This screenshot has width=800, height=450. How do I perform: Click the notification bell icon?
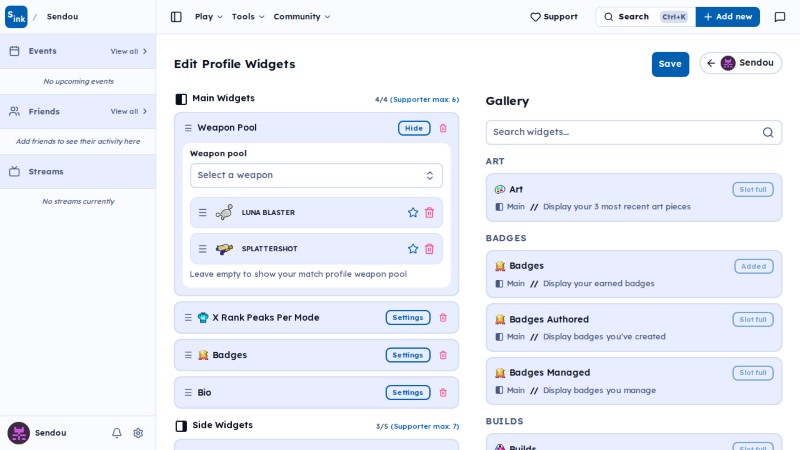(x=117, y=433)
